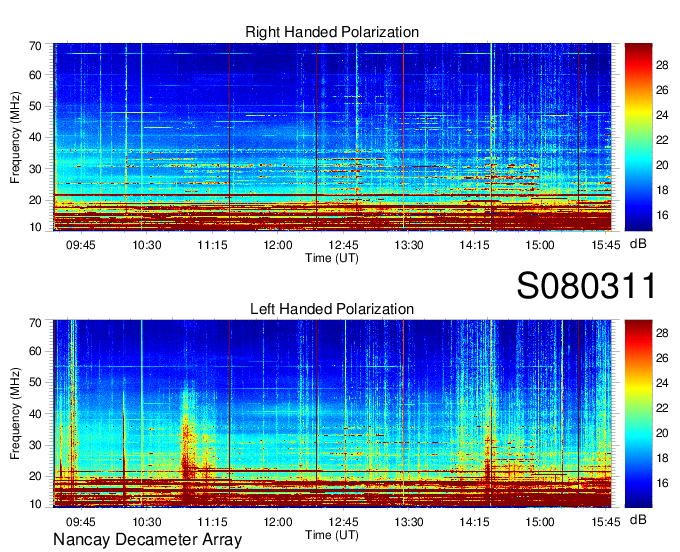
Task: Click "50" frequency tick of Right Handed plot
Action: pyautogui.click(x=35, y=106)
